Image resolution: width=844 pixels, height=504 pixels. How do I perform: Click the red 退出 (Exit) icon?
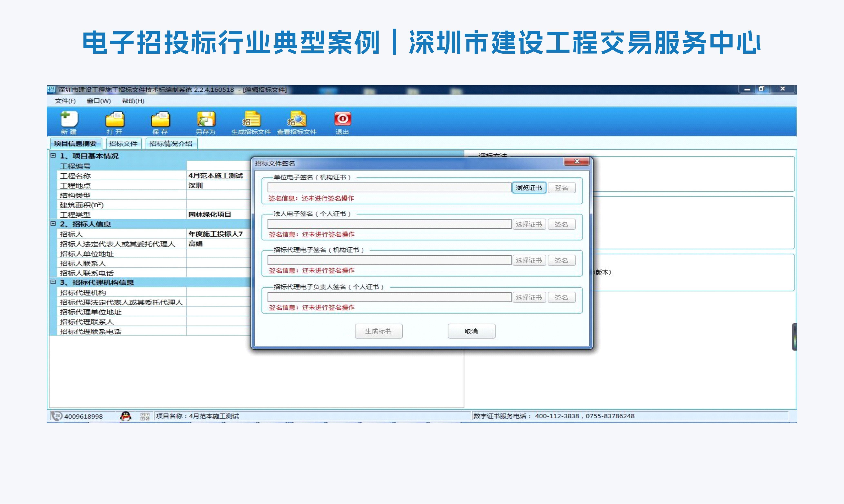click(342, 119)
